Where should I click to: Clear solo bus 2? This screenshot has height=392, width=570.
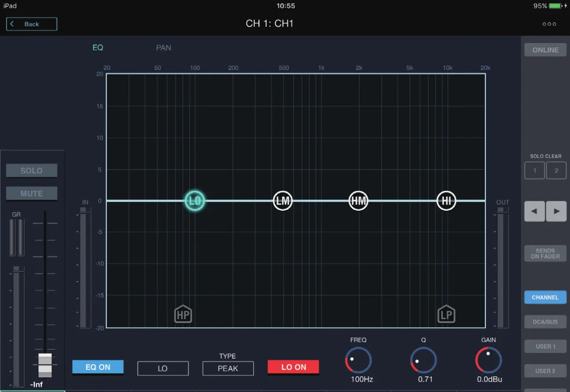click(x=556, y=171)
